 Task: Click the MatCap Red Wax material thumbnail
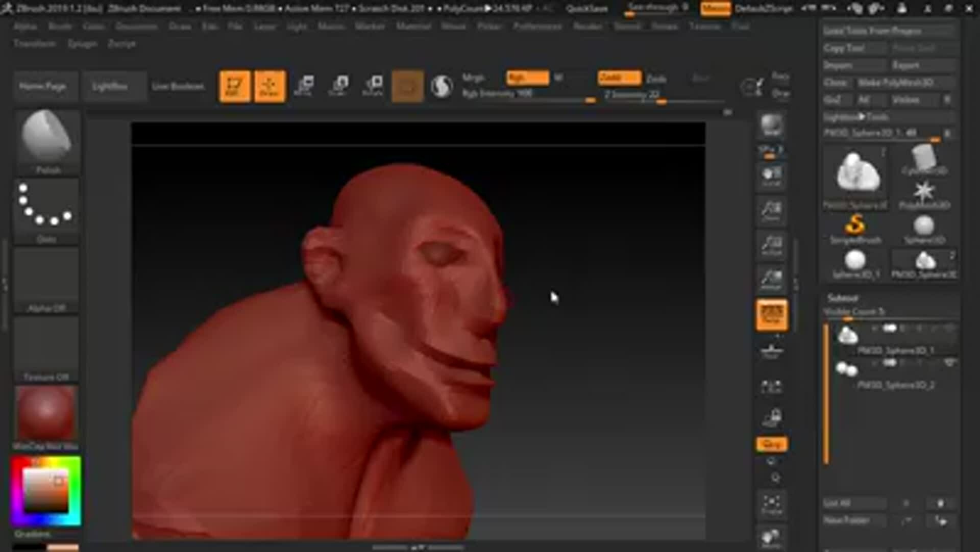point(45,413)
